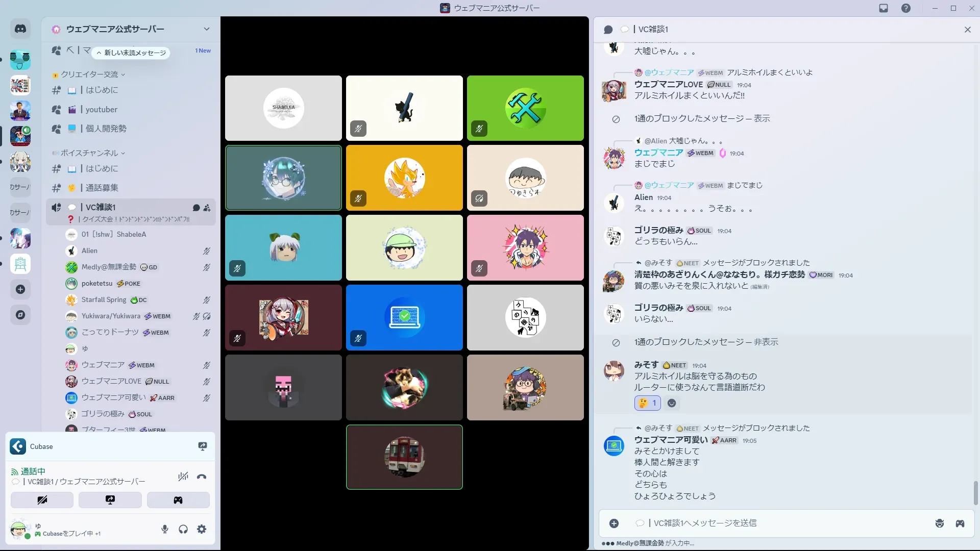The image size is (980, 551).
Task: Toggle noise suppression in call panel
Action: (x=183, y=477)
